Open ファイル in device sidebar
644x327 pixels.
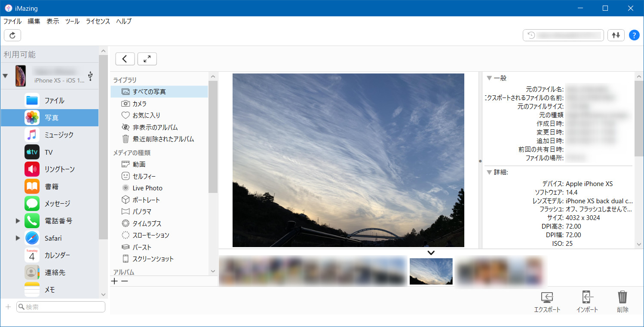coord(49,101)
